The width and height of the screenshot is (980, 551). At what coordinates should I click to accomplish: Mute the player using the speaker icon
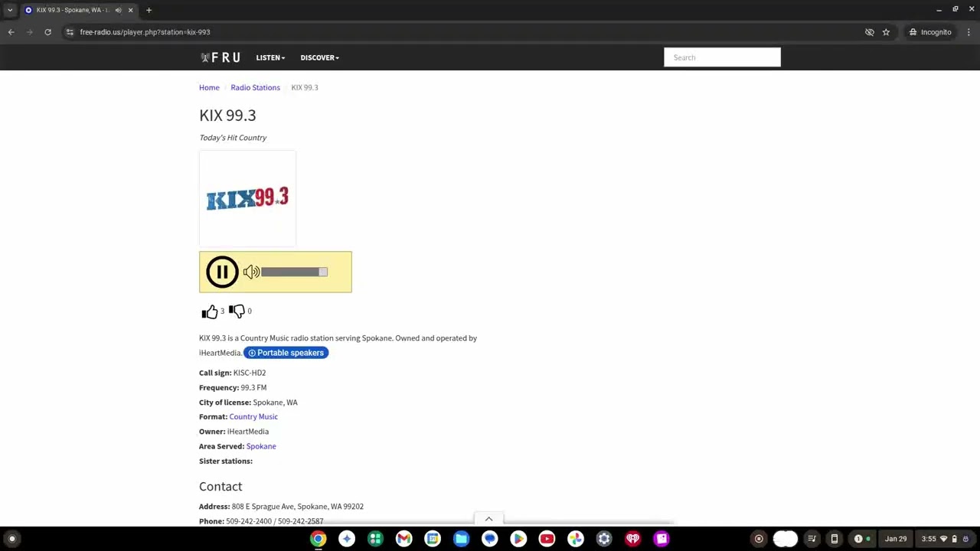pos(251,272)
